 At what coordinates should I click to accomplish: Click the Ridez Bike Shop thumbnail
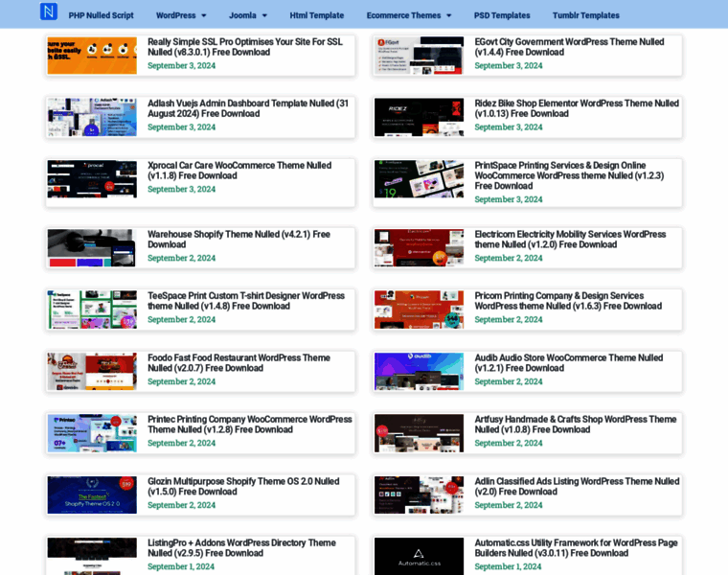click(x=419, y=117)
